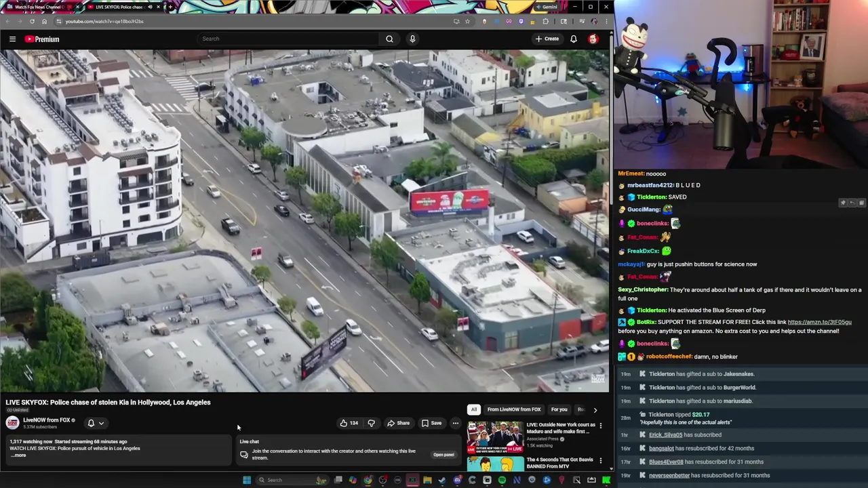Open the YouTube guide hamburger menu
This screenshot has width=868, height=488.
(x=12, y=39)
